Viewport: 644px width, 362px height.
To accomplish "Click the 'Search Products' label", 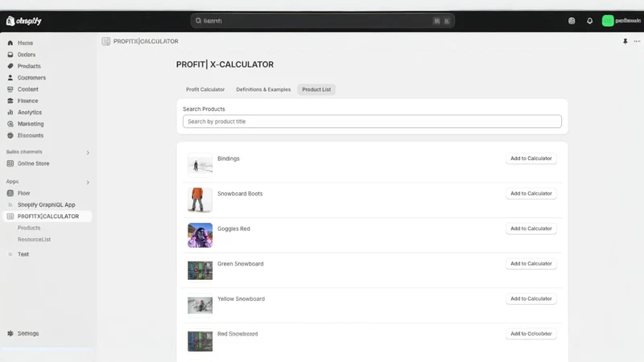I will point(204,109).
